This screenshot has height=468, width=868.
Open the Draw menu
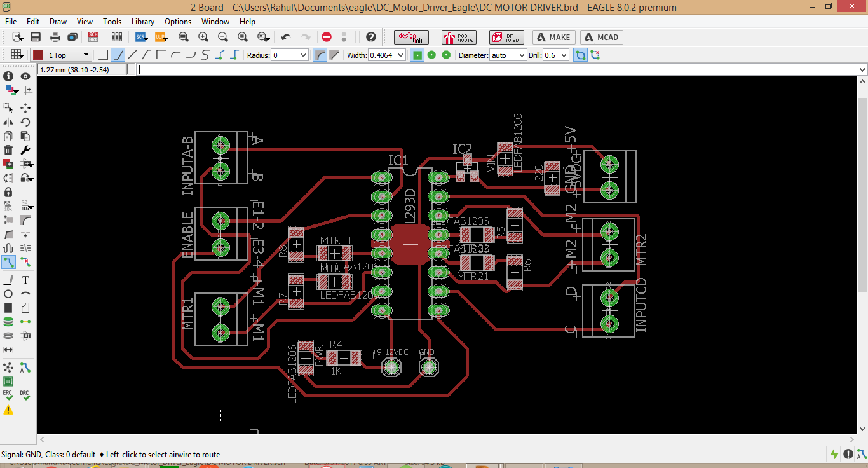pyautogui.click(x=58, y=21)
